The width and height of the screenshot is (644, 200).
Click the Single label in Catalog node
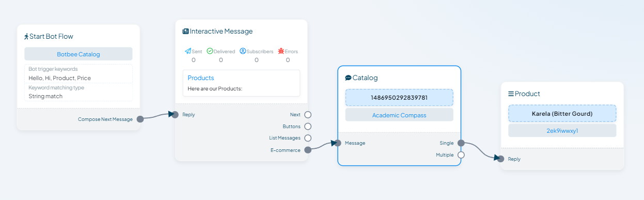pos(447,143)
